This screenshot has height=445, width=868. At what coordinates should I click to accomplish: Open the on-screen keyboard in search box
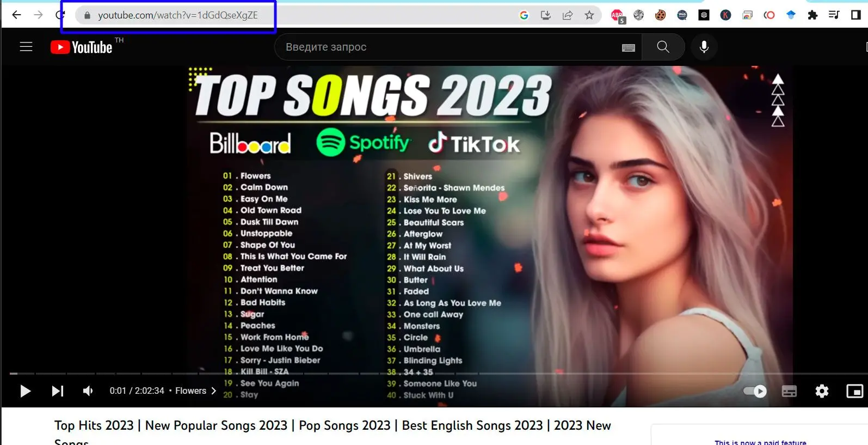click(629, 47)
